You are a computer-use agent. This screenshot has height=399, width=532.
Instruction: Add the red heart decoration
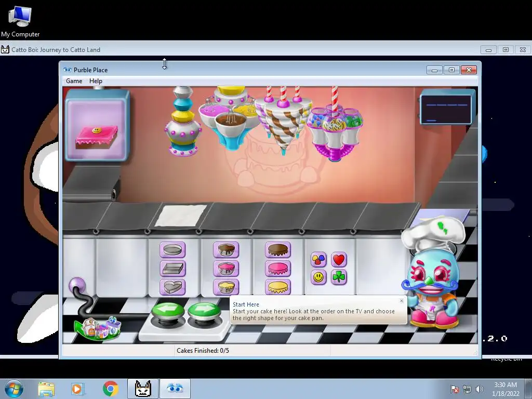pyautogui.click(x=339, y=260)
